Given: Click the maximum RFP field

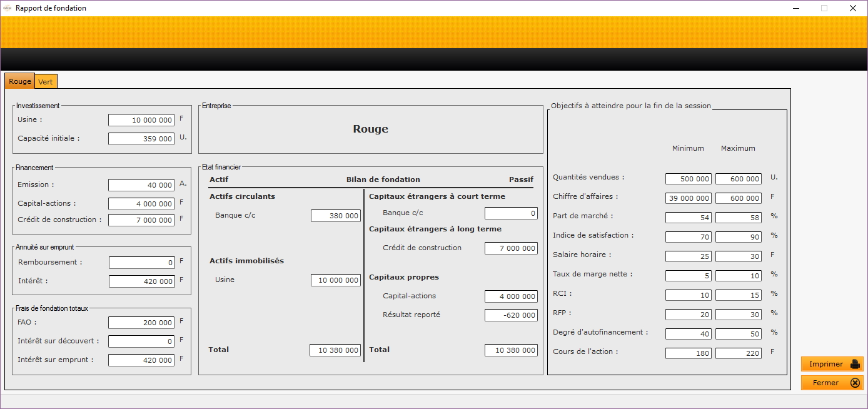Looking at the screenshot, I should tap(739, 315).
